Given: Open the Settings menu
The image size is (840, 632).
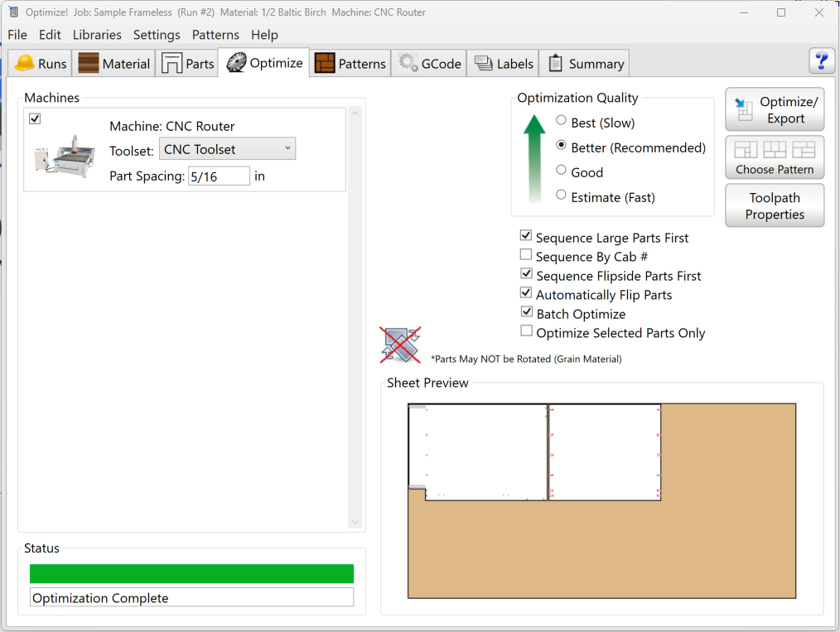Looking at the screenshot, I should click(x=157, y=35).
